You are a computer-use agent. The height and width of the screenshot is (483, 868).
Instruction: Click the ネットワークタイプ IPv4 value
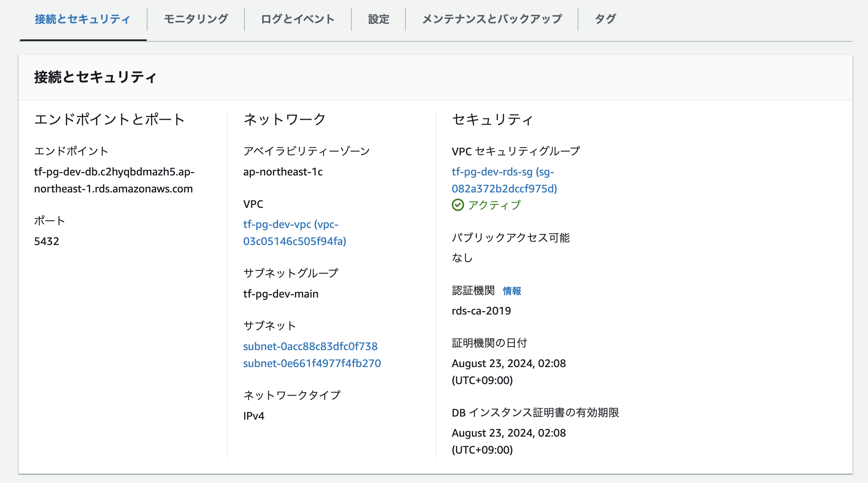253,416
